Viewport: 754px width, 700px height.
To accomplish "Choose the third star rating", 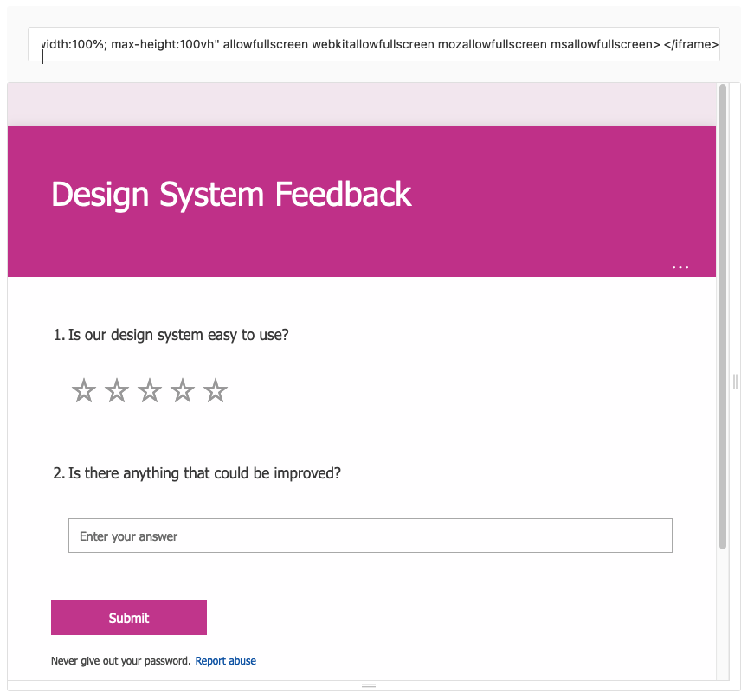I will point(150,390).
